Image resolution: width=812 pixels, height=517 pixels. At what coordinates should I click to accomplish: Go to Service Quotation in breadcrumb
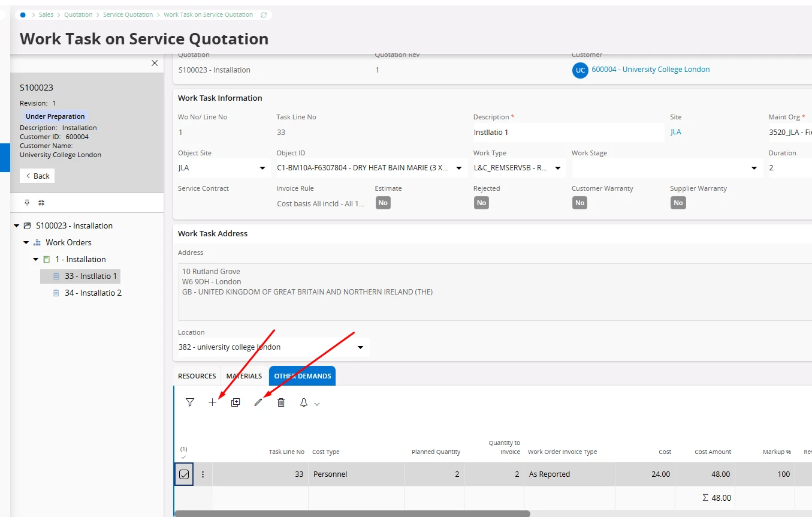[128, 14]
